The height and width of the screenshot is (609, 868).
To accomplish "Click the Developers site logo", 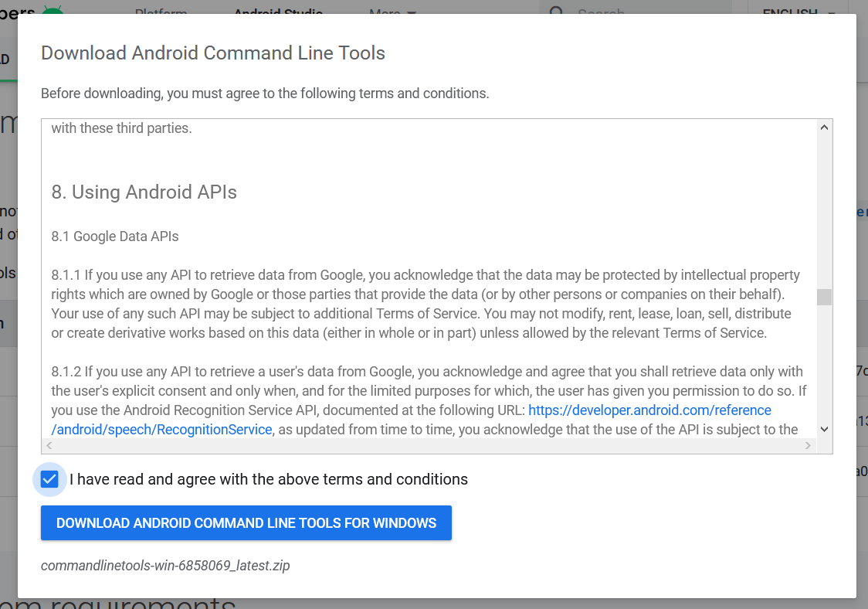I will click(15, 12).
